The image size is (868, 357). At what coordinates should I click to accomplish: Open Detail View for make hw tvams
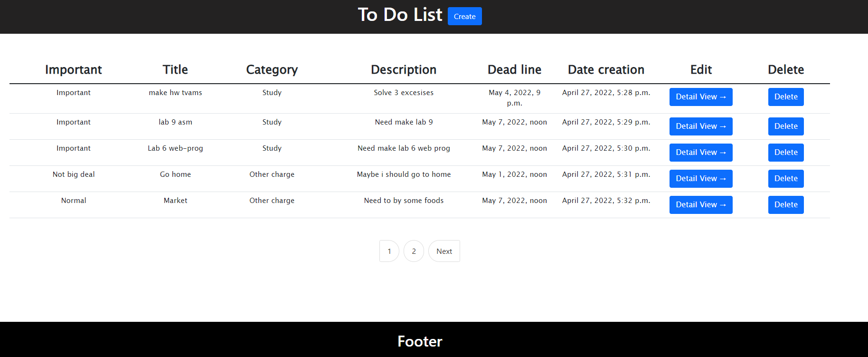pos(701,97)
